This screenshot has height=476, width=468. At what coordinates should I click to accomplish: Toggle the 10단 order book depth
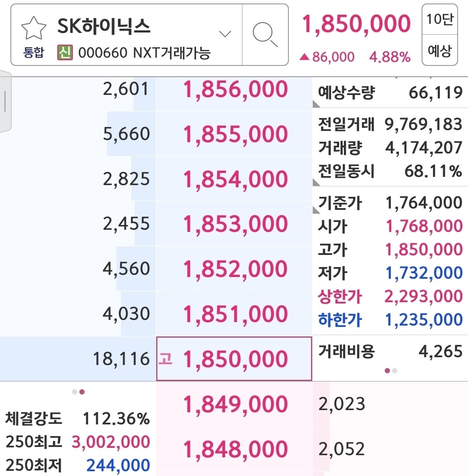(x=439, y=20)
